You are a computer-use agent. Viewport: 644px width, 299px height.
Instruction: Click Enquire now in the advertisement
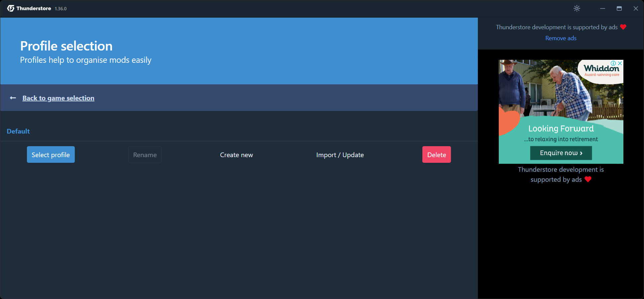click(x=561, y=153)
